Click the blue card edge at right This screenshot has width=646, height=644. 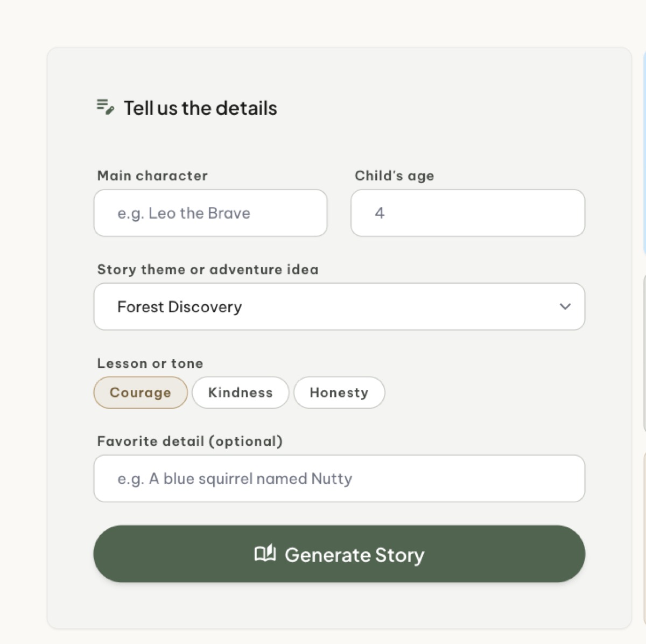[644, 153]
